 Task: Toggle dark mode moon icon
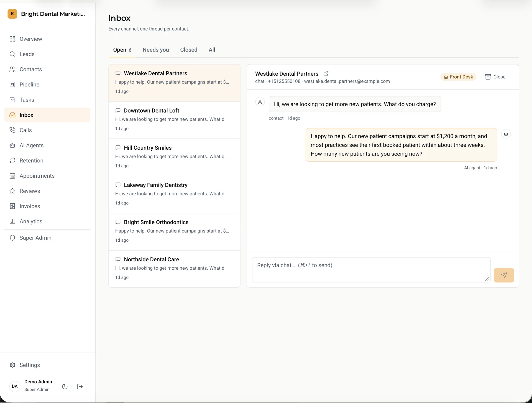point(65,386)
